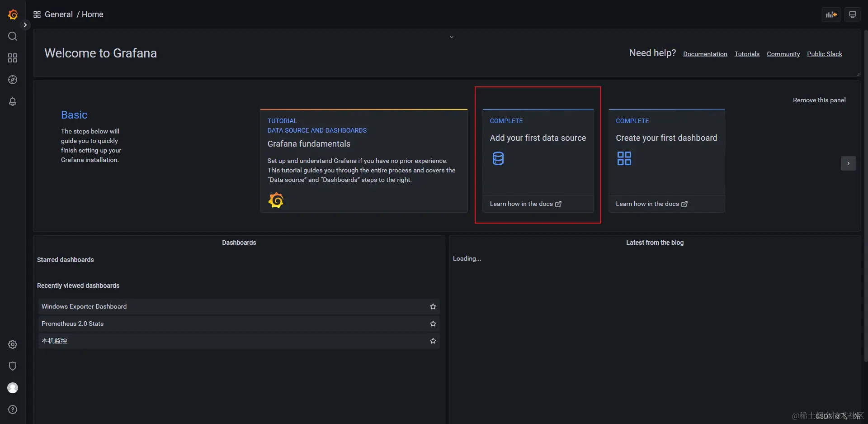Click the Need help? text
868x424 pixels.
click(652, 53)
